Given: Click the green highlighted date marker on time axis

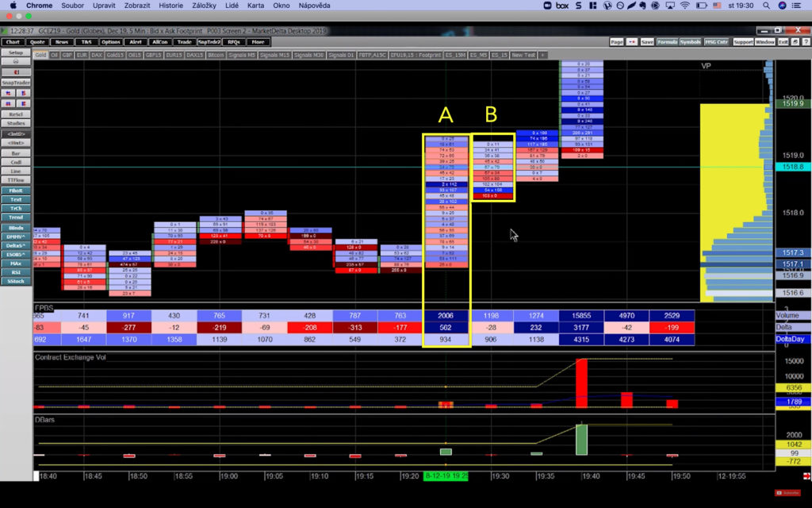Looking at the screenshot, I should (x=447, y=475).
